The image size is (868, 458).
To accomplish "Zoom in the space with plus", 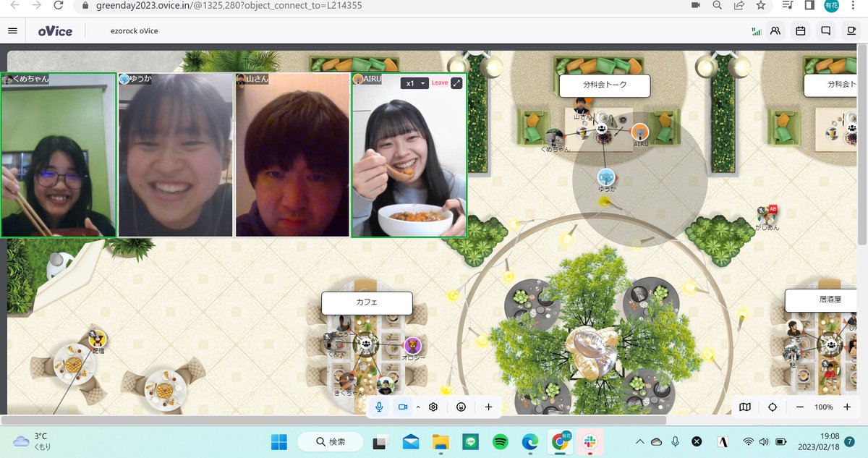I will click(x=847, y=407).
